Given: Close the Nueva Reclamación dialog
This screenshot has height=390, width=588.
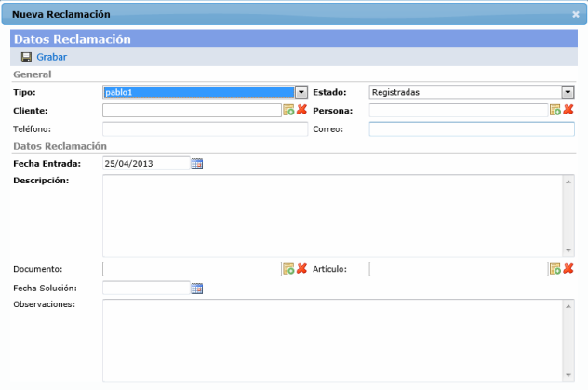Looking at the screenshot, I should point(576,15).
